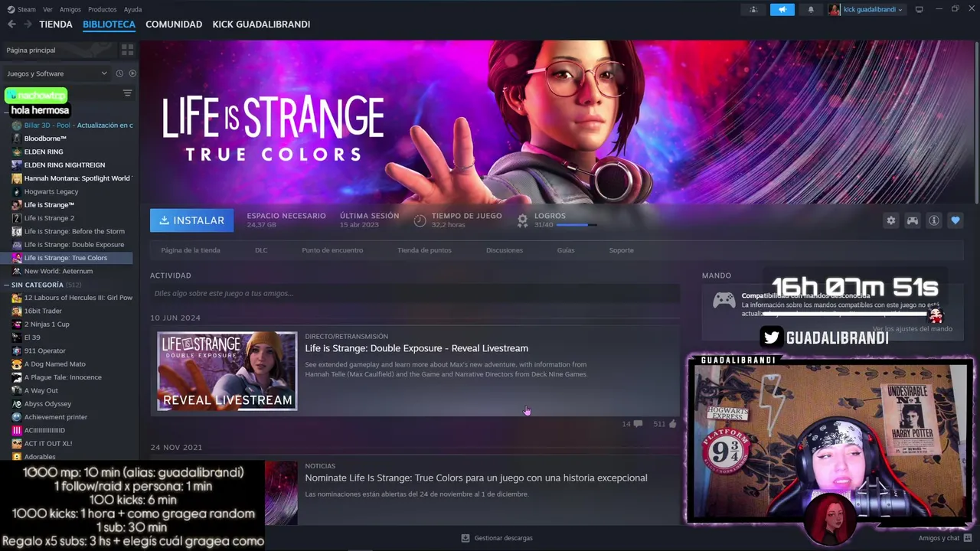Screen dimensions: 980x551
Task: Go to COMUNIDAD tab
Action: coord(174,24)
